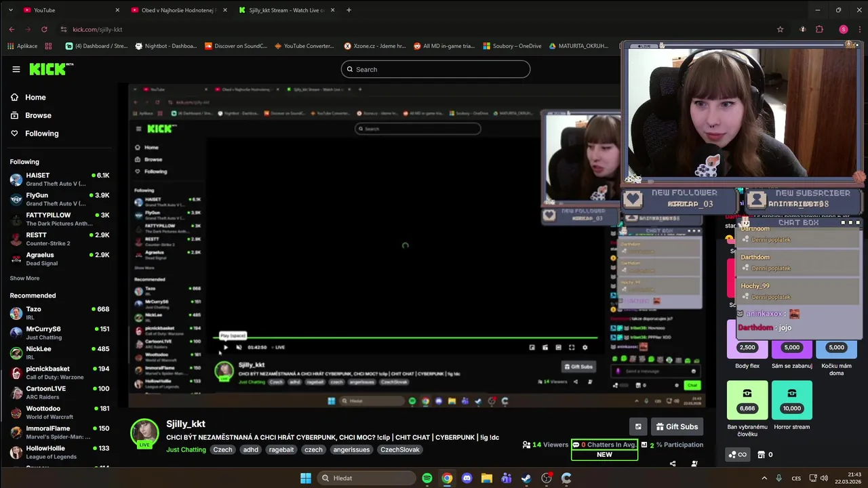The image size is (868, 488).
Task: Bookmark this page with star icon
Action: click(780, 29)
